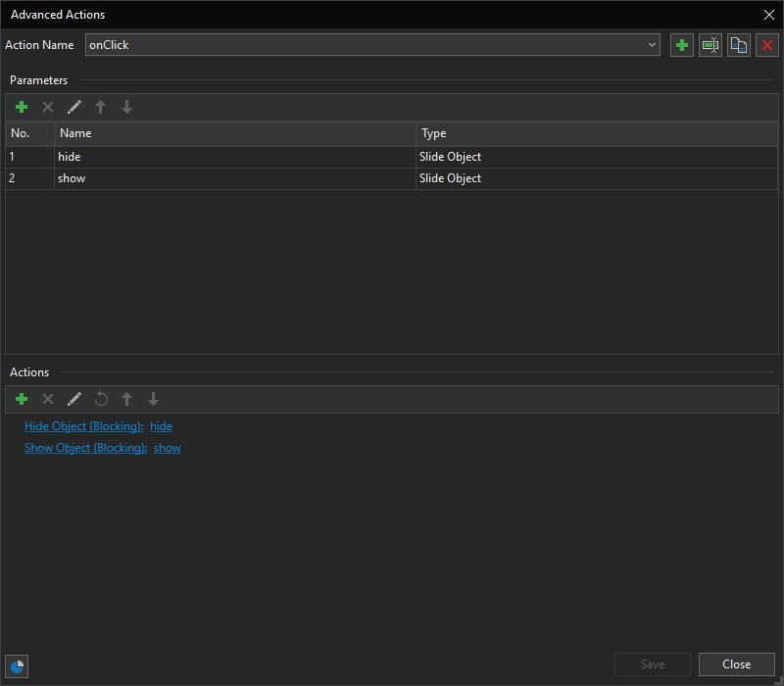Rename the onClick action
Image resolution: width=784 pixels, height=686 pixels.
(x=710, y=45)
